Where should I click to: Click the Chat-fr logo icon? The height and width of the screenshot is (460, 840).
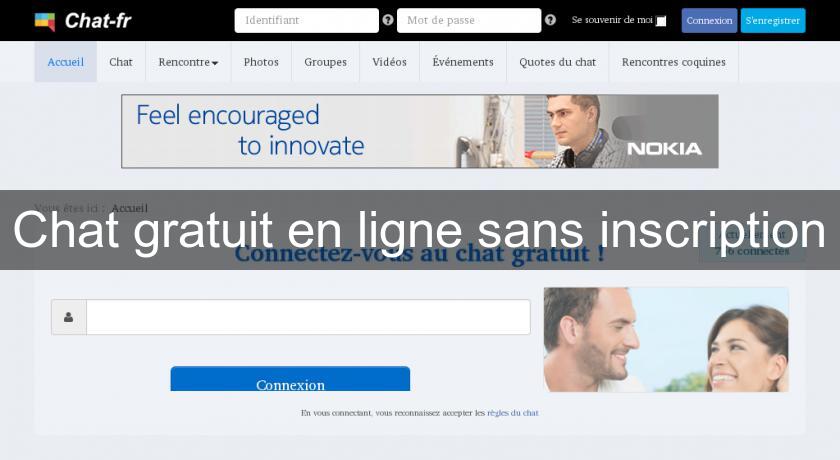45,21
